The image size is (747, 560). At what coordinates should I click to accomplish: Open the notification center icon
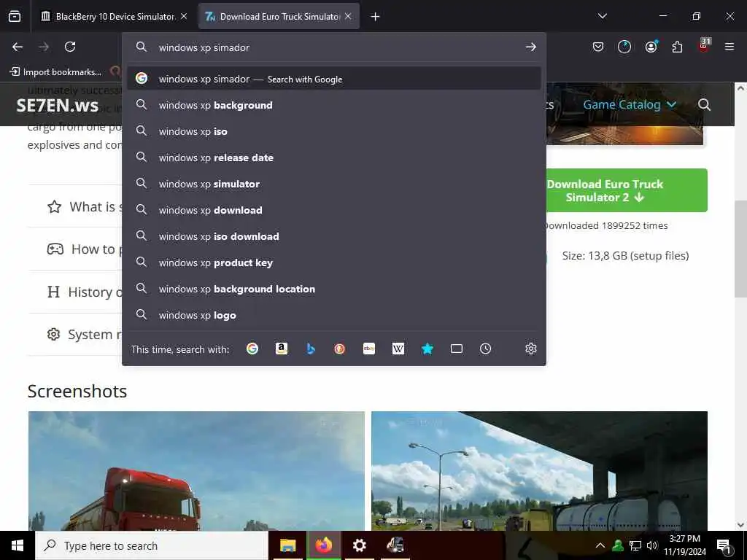point(724,545)
